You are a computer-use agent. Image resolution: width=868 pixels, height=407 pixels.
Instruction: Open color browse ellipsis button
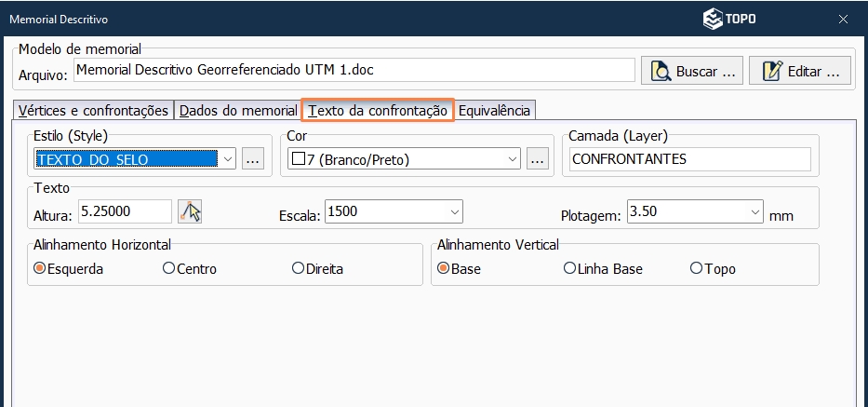(537, 159)
